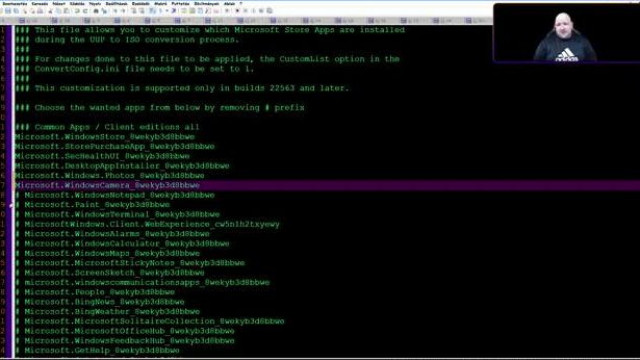This screenshot has height=360, width=640.
Task: Click the Undo arrow toolbar icon
Action: click(x=77, y=11)
